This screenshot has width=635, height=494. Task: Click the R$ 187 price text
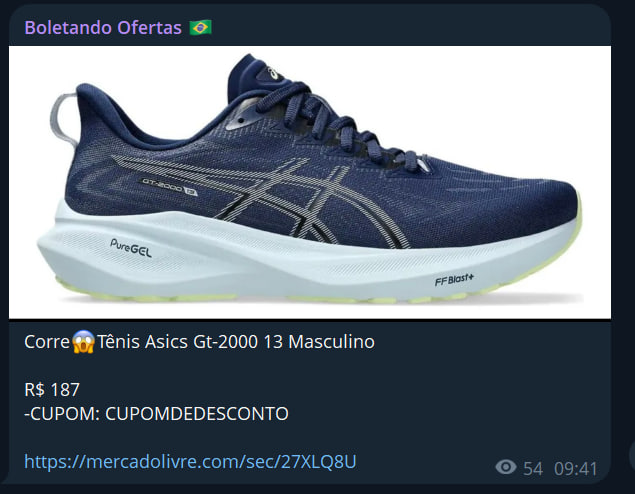[x=52, y=390]
